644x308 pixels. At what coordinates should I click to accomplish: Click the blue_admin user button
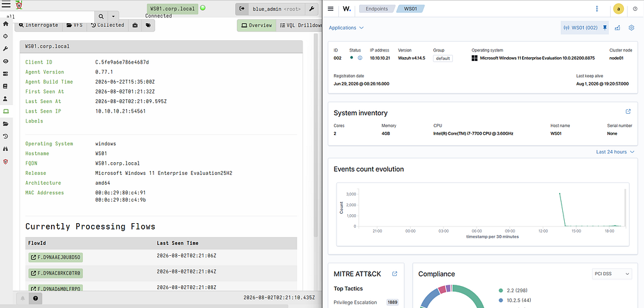277,9
